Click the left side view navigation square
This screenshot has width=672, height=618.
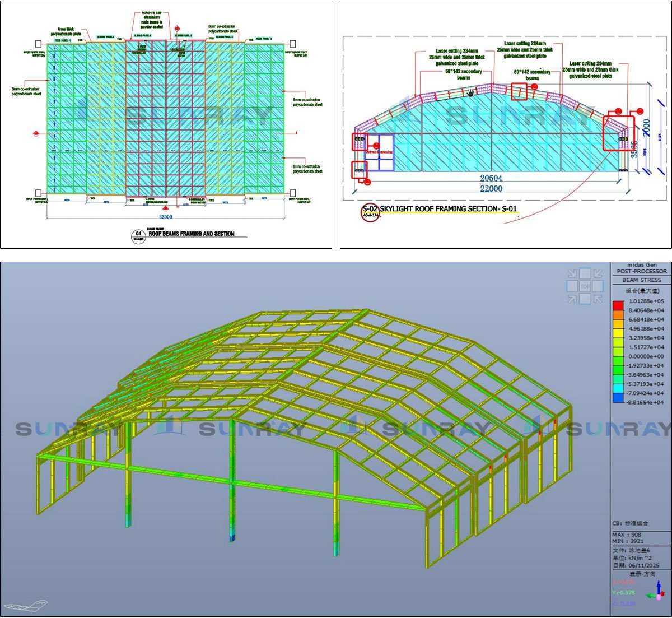tap(572, 286)
